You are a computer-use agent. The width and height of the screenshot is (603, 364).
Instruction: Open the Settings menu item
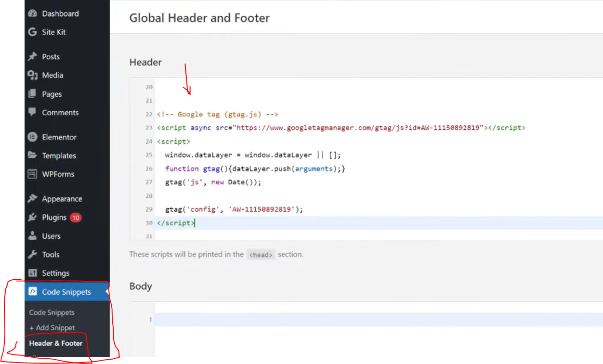point(55,273)
